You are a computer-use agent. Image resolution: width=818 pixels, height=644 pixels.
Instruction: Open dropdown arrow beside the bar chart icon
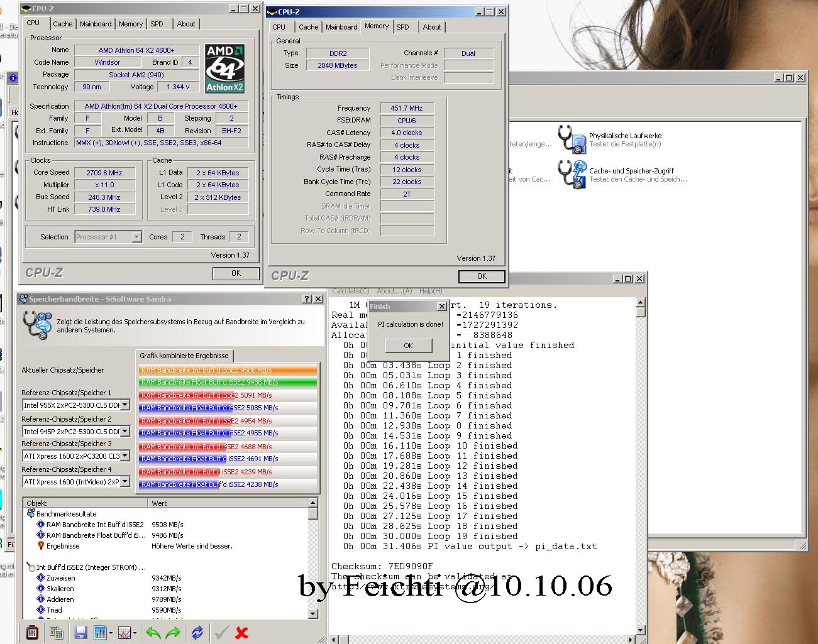click(x=111, y=633)
